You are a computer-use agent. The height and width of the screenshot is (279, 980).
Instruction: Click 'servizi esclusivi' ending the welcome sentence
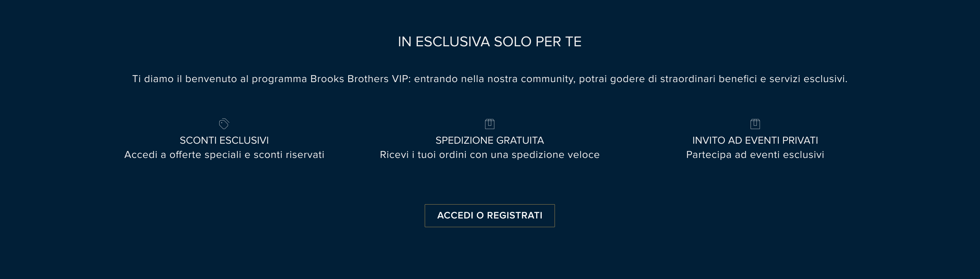pos(808,79)
